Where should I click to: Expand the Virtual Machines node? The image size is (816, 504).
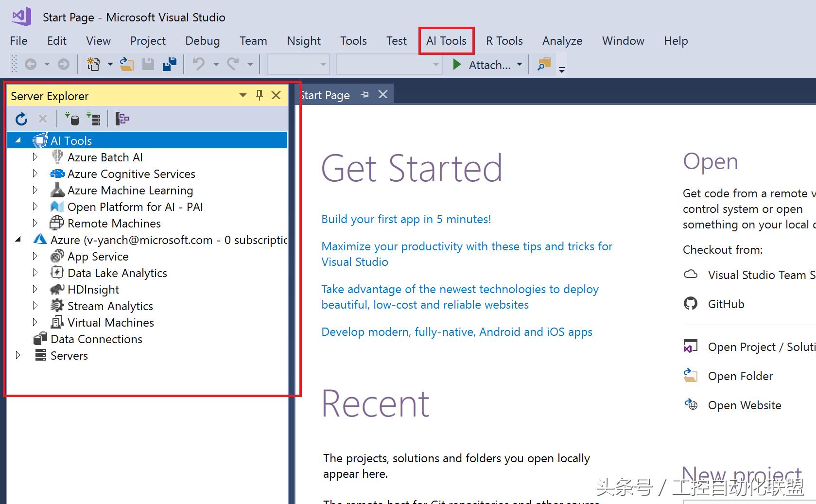(x=35, y=322)
